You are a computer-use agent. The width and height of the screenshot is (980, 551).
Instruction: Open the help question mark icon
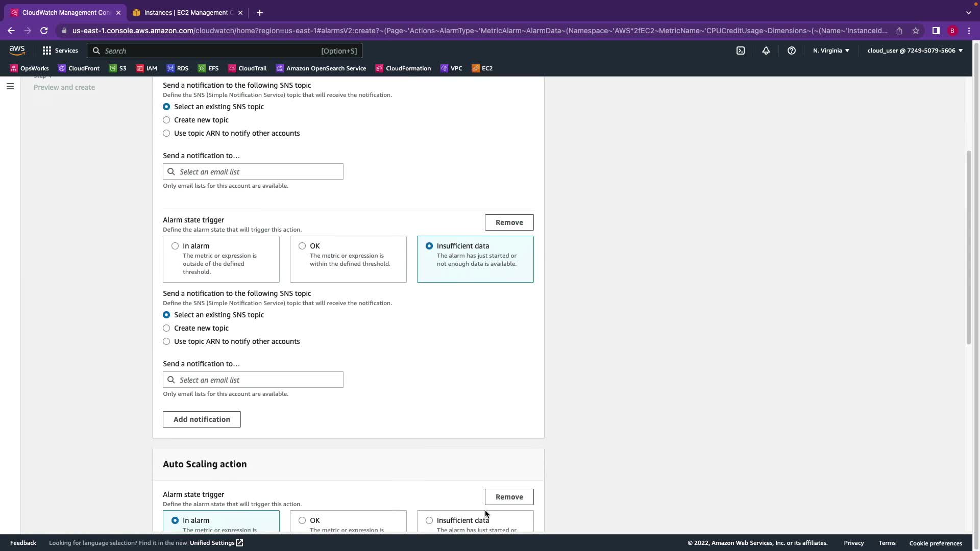792,51
